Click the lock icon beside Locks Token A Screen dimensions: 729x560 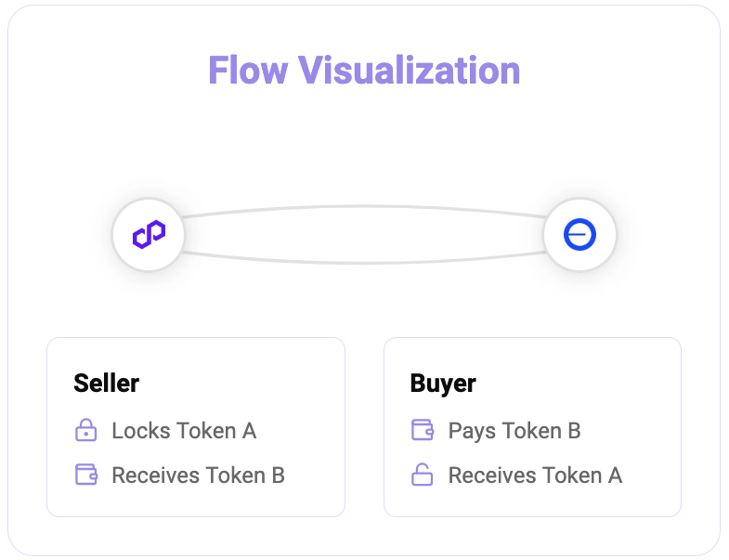click(x=86, y=430)
